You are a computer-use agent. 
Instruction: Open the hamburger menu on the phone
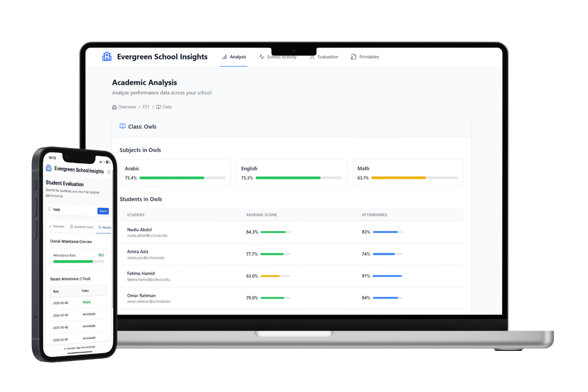click(109, 172)
